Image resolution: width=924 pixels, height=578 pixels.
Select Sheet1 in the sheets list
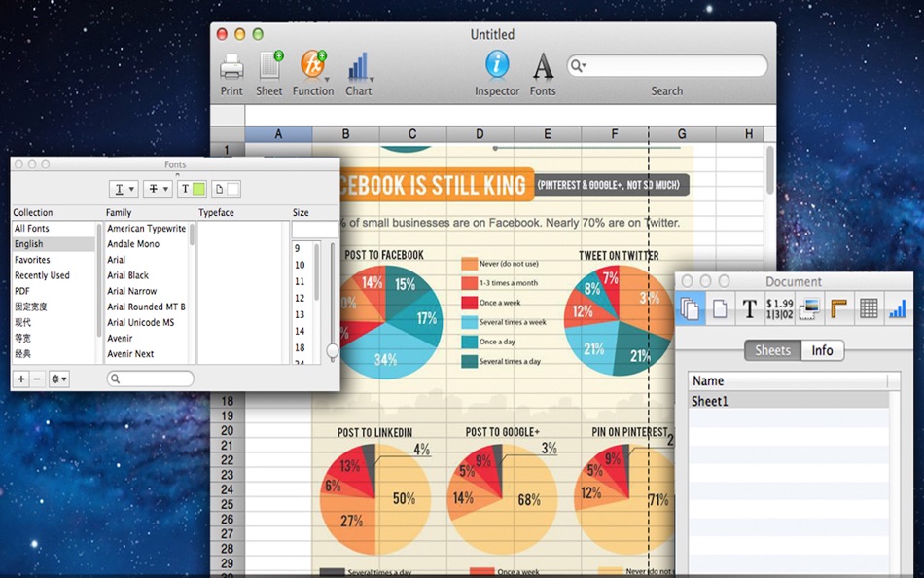click(789, 401)
